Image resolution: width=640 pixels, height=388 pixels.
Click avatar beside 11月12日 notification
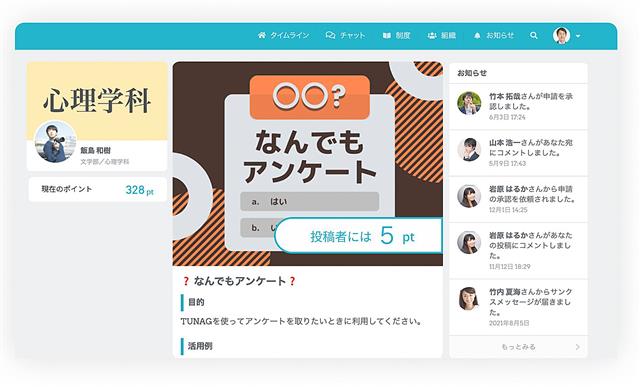click(x=469, y=242)
